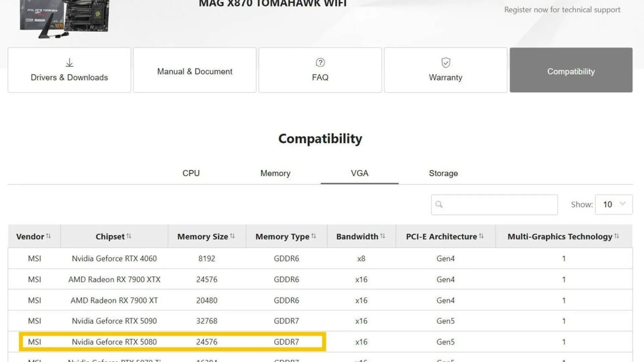Click the Compatibility page heading
Image resolution: width=644 pixels, height=362 pixels.
pyautogui.click(x=320, y=138)
